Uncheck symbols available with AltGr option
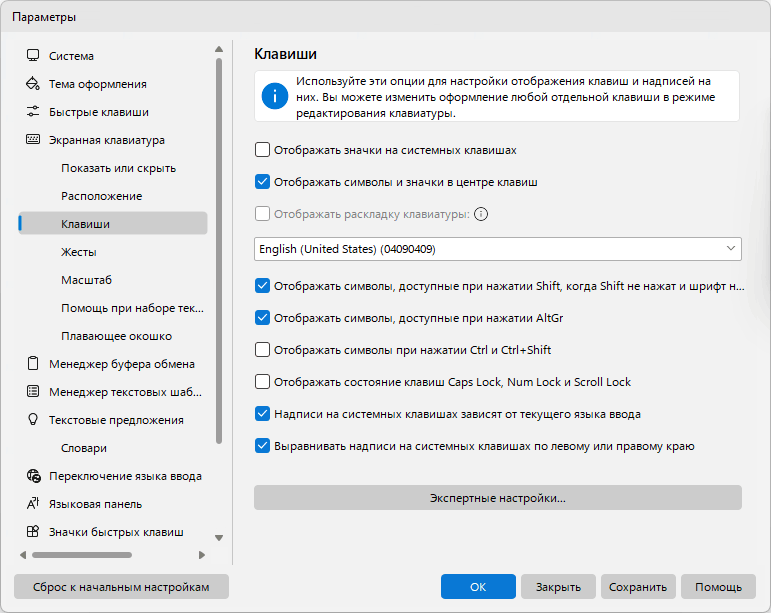This screenshot has width=771, height=613. (x=263, y=318)
